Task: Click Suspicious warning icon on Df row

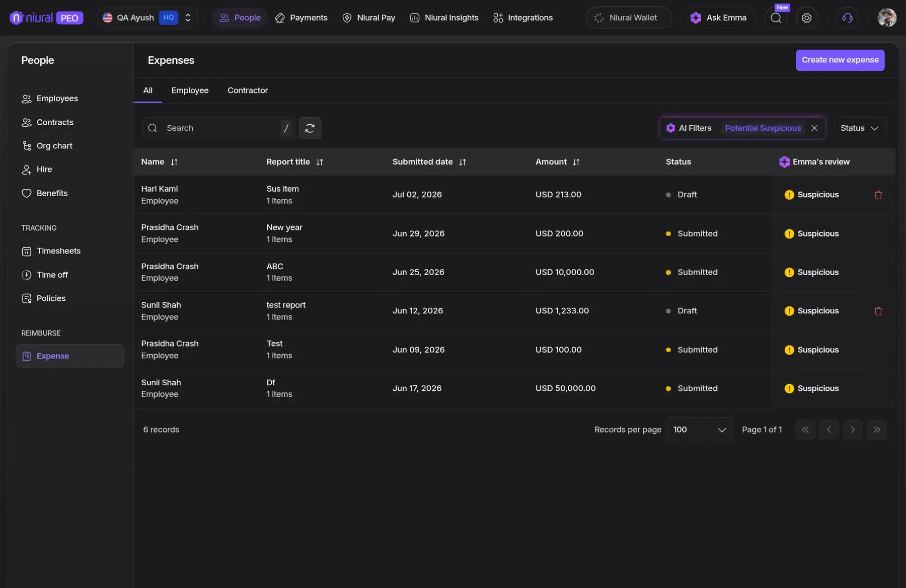Action: [789, 388]
